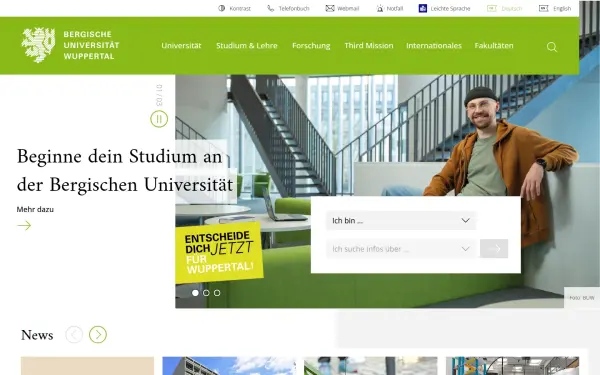Click the Telefonbuch phone icon

(x=271, y=8)
